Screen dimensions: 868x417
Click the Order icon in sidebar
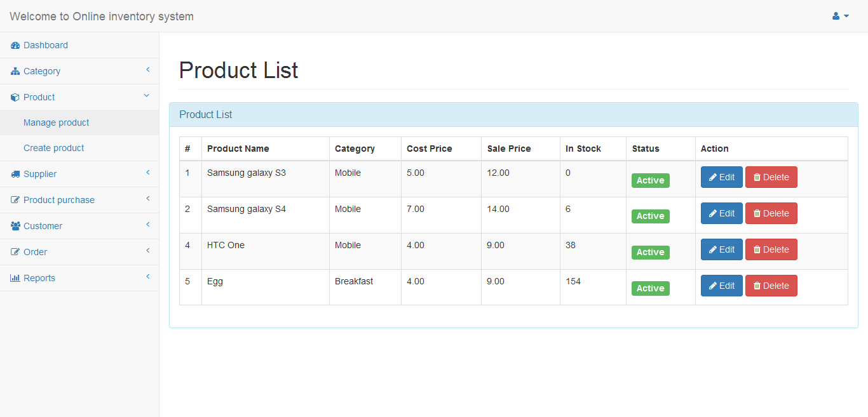(14, 251)
